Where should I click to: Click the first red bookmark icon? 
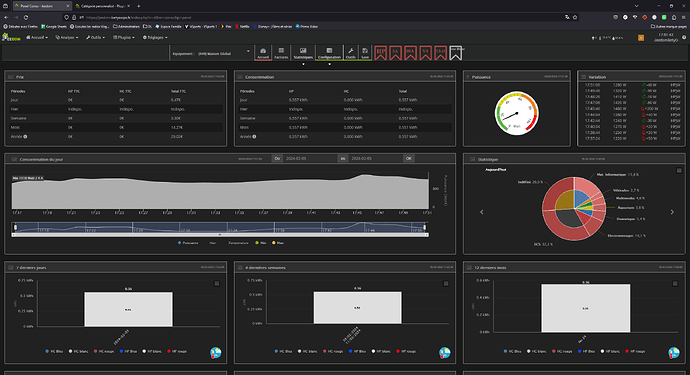[x=381, y=53]
